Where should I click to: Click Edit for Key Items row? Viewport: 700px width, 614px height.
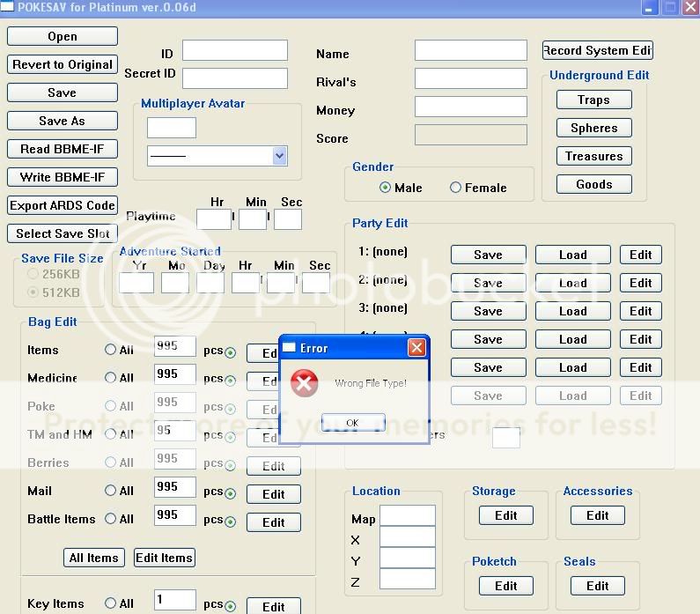click(274, 606)
